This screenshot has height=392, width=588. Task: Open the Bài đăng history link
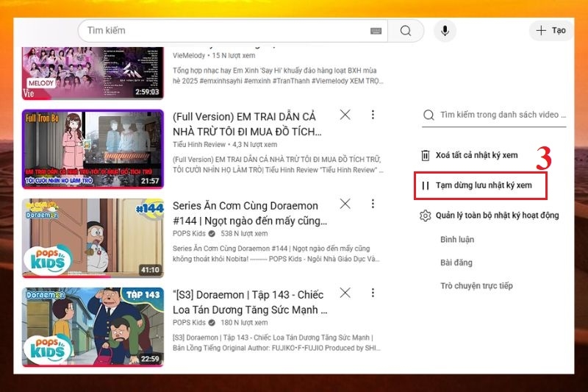coord(456,263)
